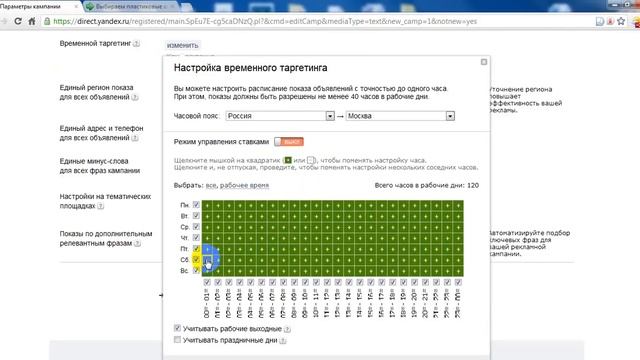Uncheck the 09–10 hour column checkbox
Viewport: 640px width, 360px height.
pos(305,282)
